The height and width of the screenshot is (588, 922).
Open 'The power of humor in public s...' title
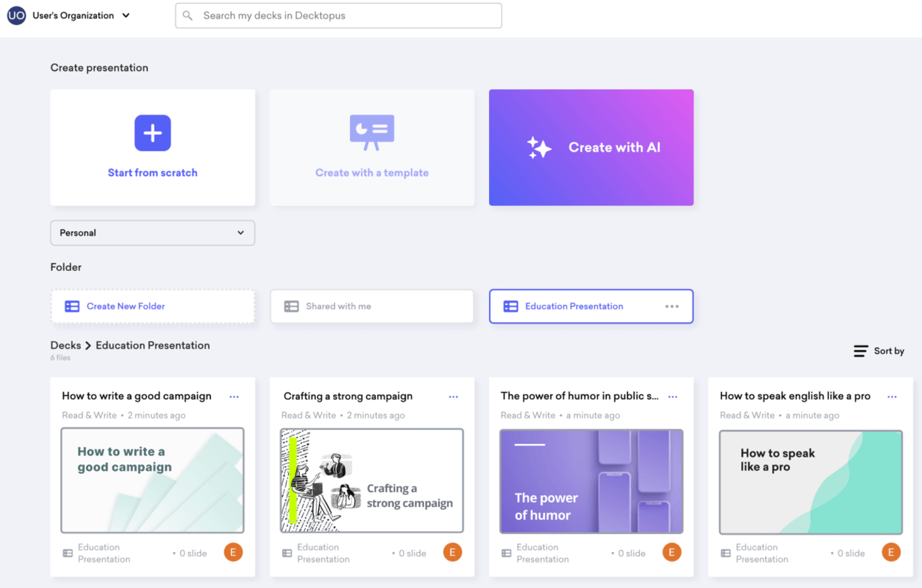pyautogui.click(x=579, y=396)
